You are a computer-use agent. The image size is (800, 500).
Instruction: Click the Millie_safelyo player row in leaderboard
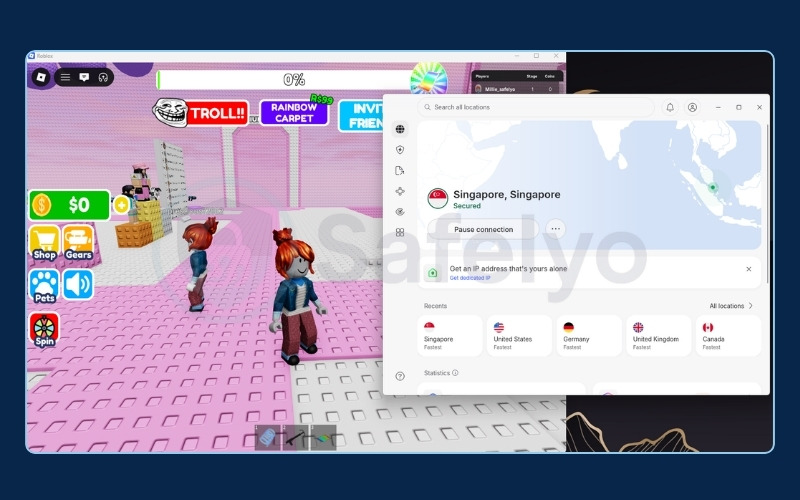(x=516, y=89)
